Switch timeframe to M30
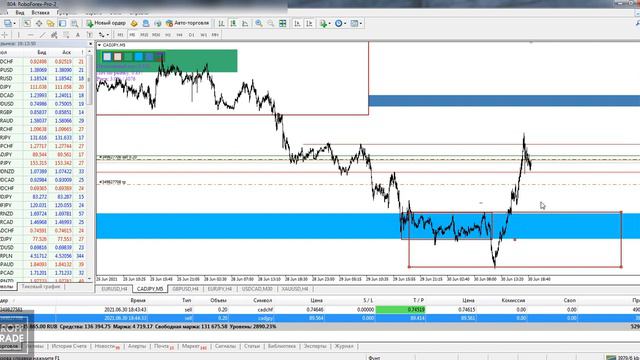 [x=156, y=35]
